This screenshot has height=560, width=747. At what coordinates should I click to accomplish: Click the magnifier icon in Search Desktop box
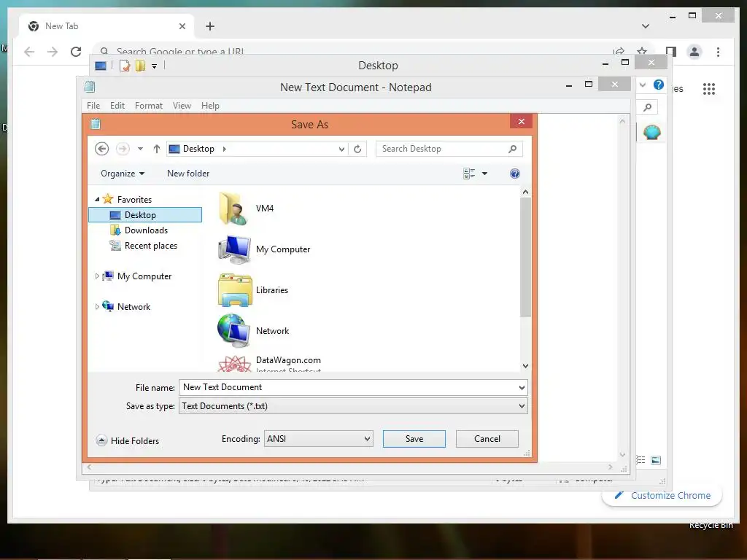[x=512, y=149]
